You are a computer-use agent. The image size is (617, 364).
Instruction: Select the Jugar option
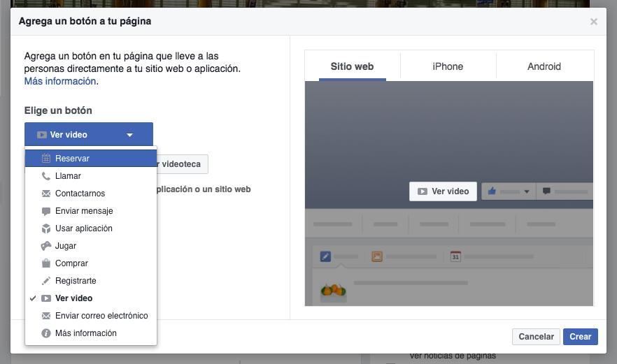click(90, 246)
